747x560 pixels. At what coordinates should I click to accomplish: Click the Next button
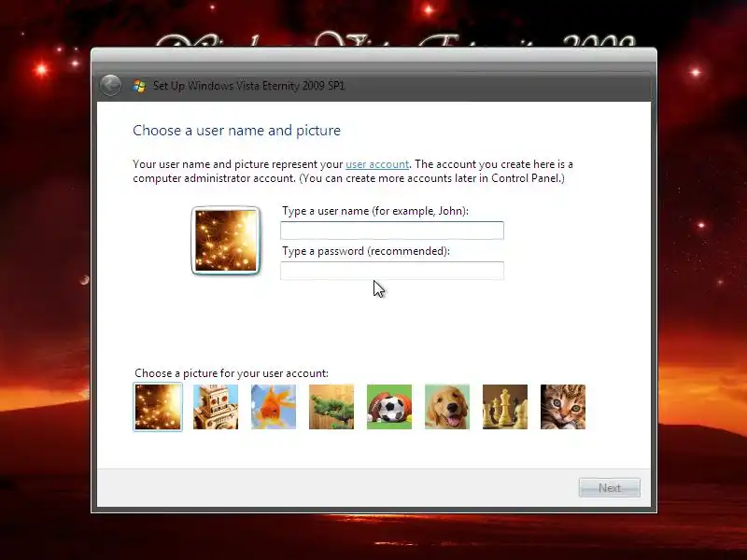click(x=610, y=487)
